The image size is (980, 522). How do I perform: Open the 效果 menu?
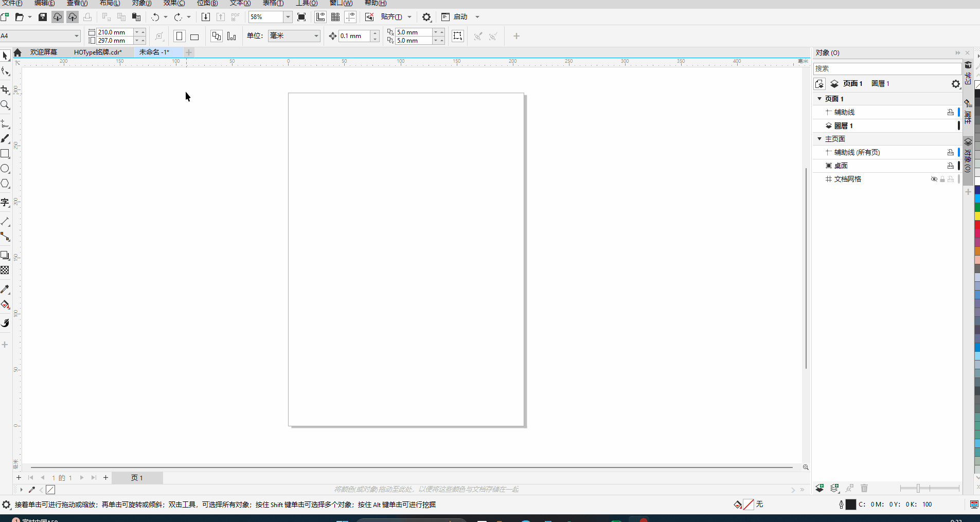tap(174, 3)
